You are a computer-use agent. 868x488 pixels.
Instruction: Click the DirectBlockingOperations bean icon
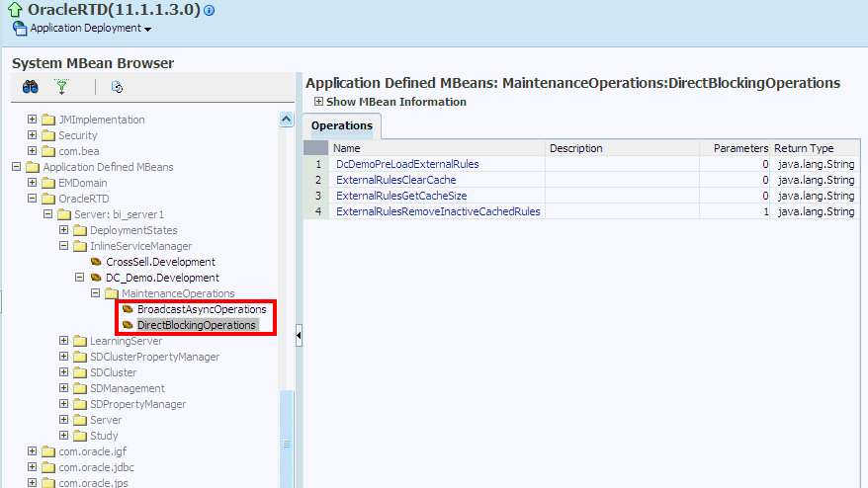[x=128, y=325]
